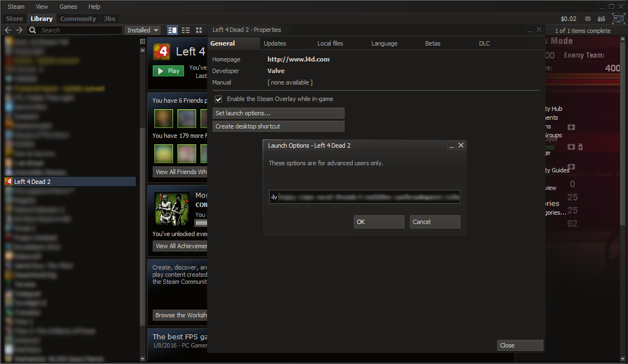628x364 pixels.
Task: Go to the Community tab
Action: tap(78, 19)
